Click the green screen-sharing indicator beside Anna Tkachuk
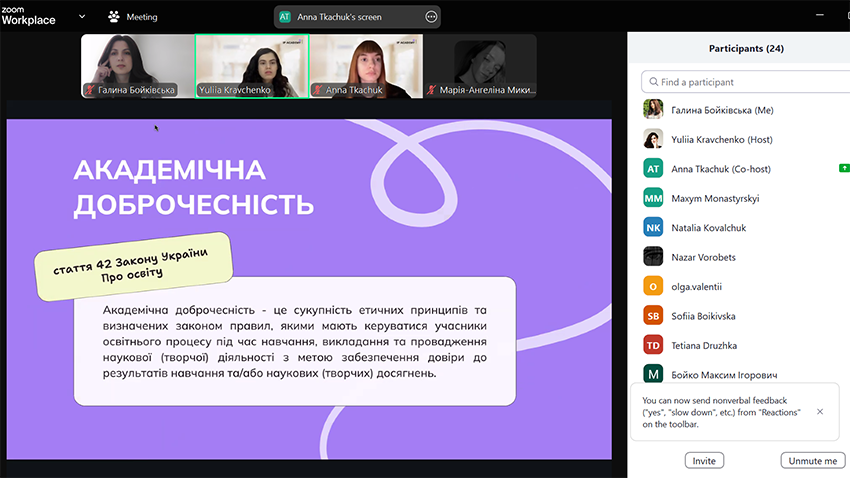Image resolution: width=850 pixels, height=478 pixels. click(844, 169)
